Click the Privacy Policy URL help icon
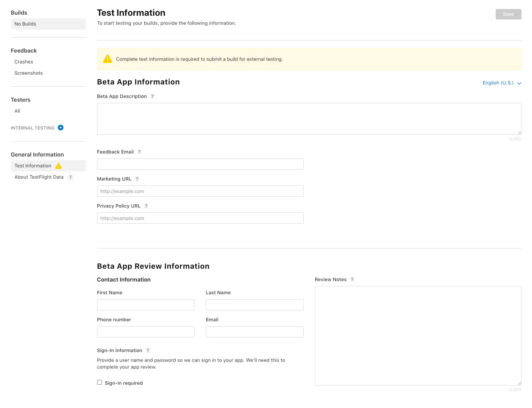This screenshot has height=408, width=532. click(147, 206)
